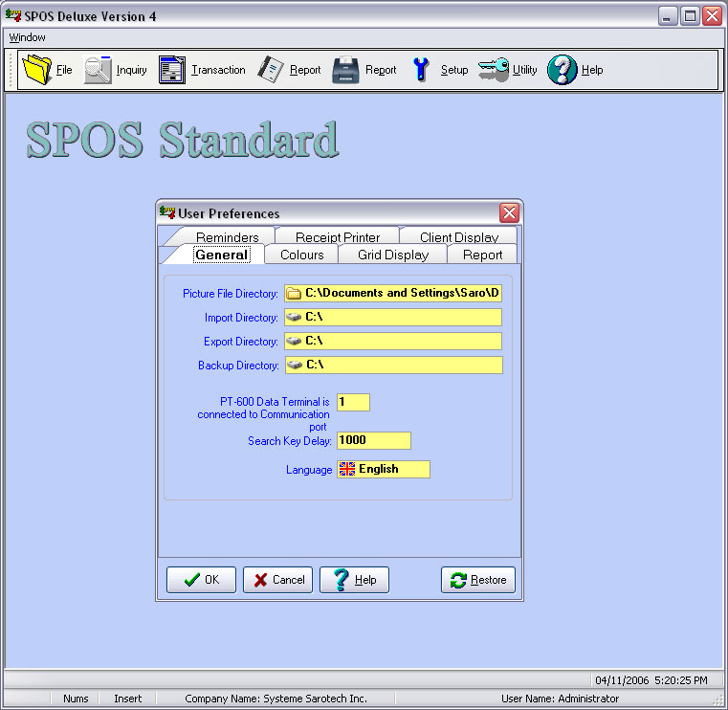Open the Setup wrench icon
The height and width of the screenshot is (710, 728).
tap(421, 70)
